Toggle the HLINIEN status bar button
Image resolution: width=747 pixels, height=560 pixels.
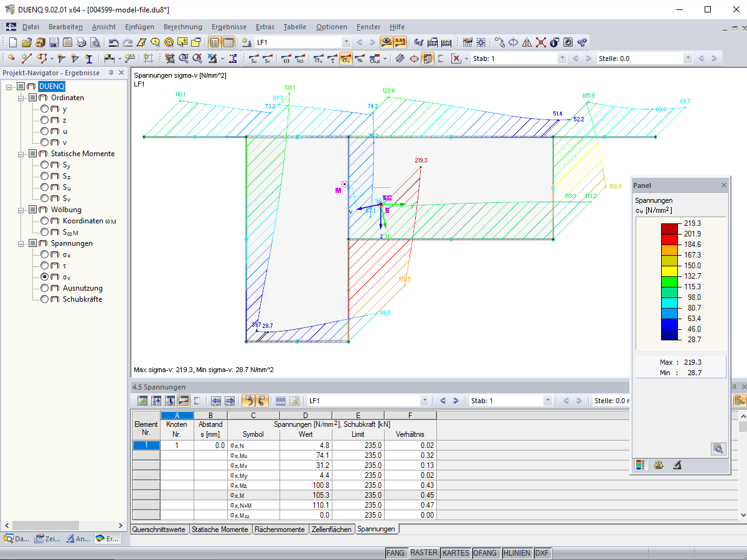tap(517, 553)
